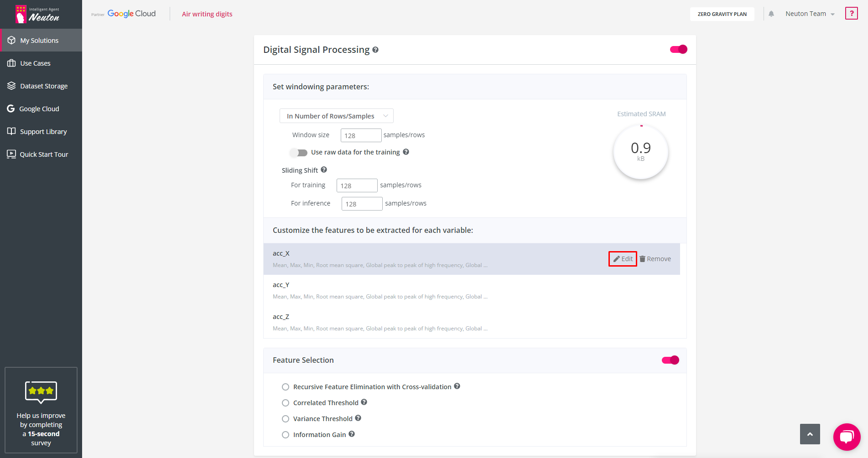
Task: Click the Support Library book icon
Action: pos(11,131)
